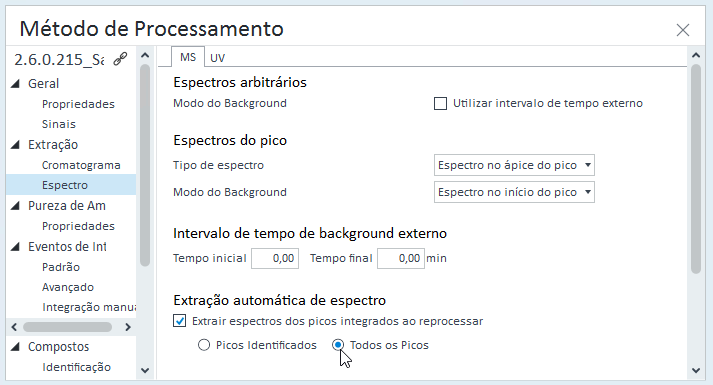The height and width of the screenshot is (385, 713).
Task: Click the main panel vertical scrollbar thumb
Action: [x=696, y=169]
